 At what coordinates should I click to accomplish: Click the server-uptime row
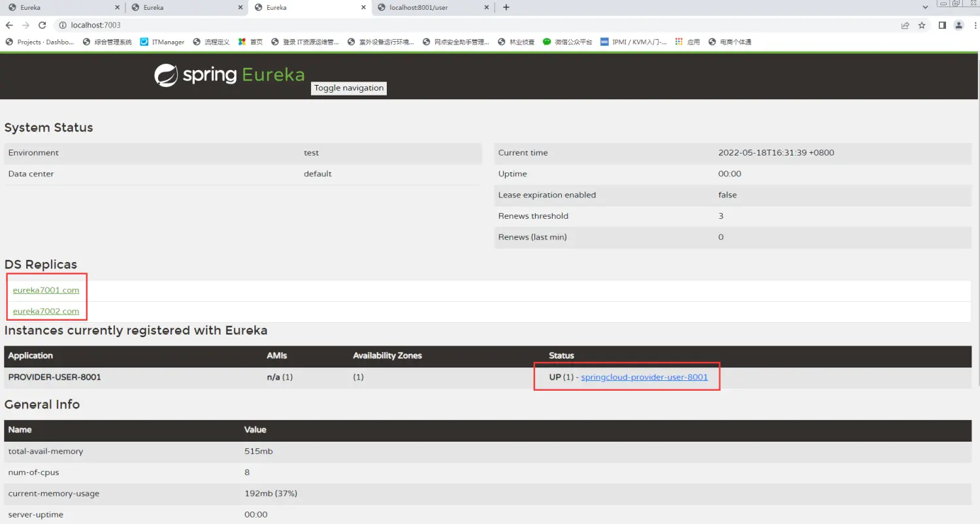pos(488,514)
